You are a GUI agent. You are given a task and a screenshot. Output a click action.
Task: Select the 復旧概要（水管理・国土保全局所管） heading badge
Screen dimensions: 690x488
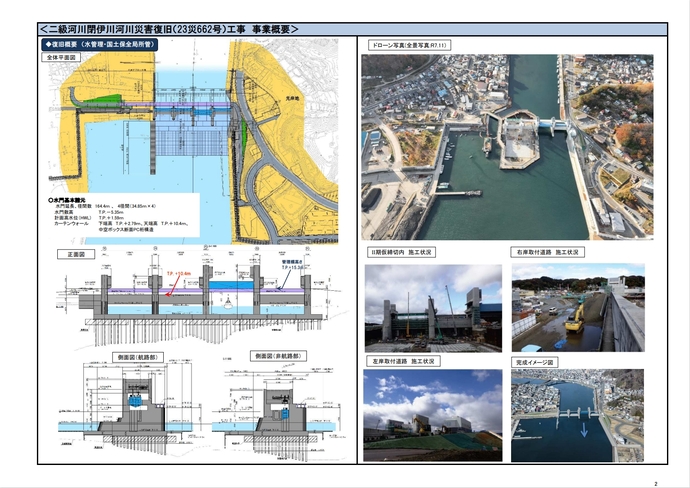(100, 44)
